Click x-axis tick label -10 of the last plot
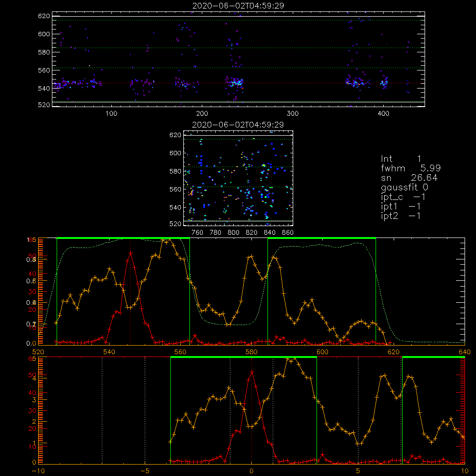Screen dimensions: 476x476 click(x=38, y=471)
